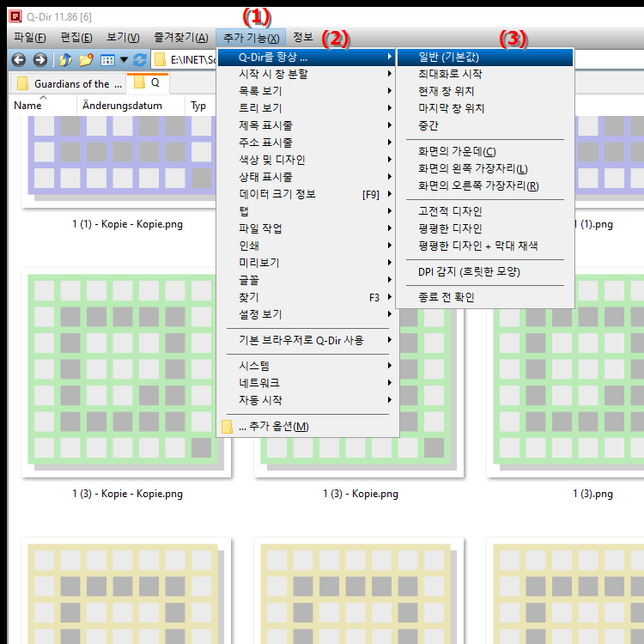
Task: Open the 추가 기능(X) menu
Action: coord(251,38)
